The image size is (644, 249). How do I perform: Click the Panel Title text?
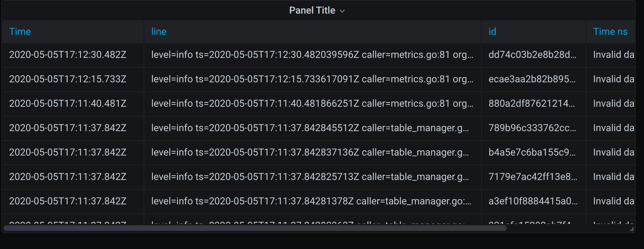(312, 10)
